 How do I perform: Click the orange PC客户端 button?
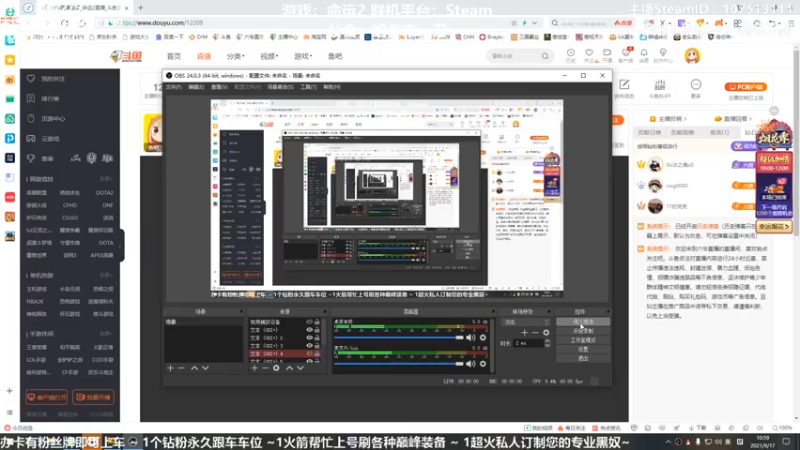click(x=745, y=87)
